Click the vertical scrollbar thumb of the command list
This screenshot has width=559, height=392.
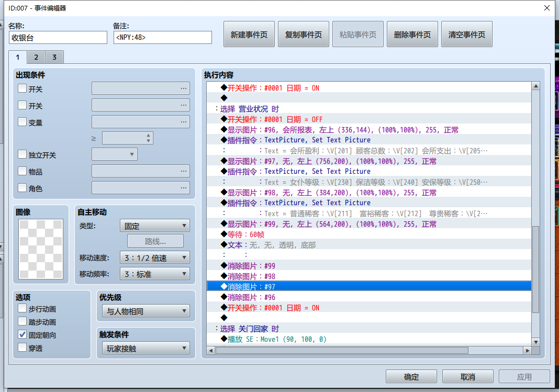[x=535, y=270]
